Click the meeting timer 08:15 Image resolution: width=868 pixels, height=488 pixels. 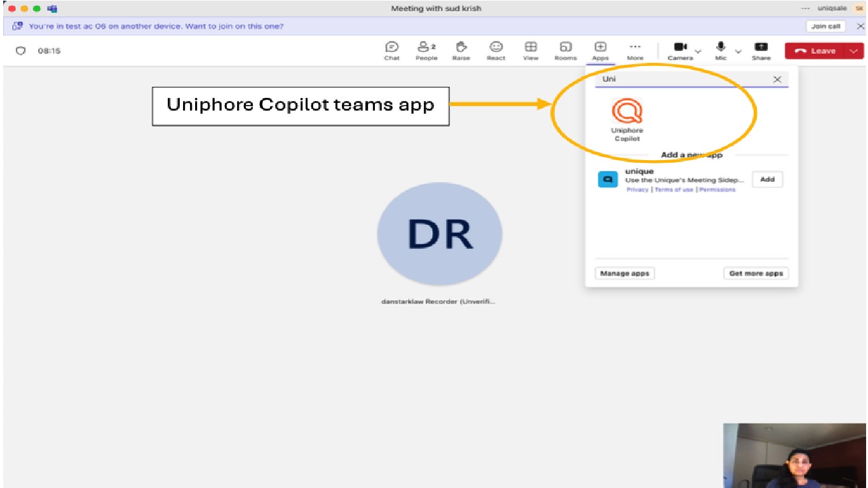click(49, 51)
